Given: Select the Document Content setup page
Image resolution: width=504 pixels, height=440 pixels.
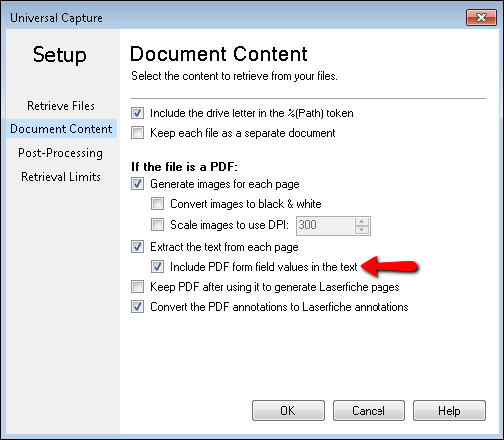Looking at the screenshot, I should point(61,129).
